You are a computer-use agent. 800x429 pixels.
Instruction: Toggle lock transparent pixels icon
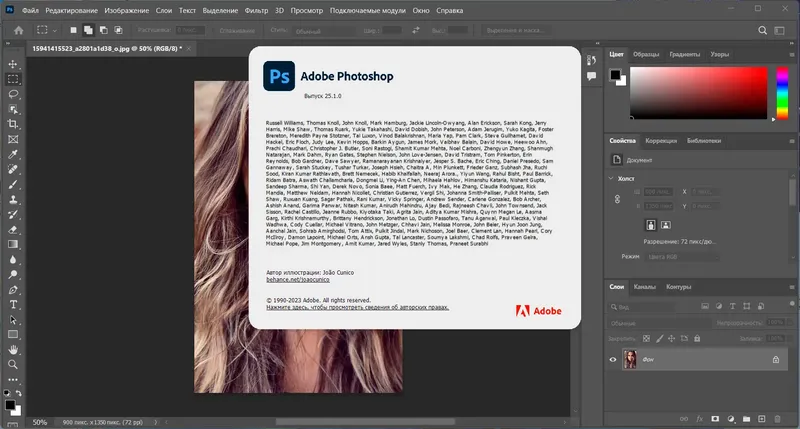(646, 338)
